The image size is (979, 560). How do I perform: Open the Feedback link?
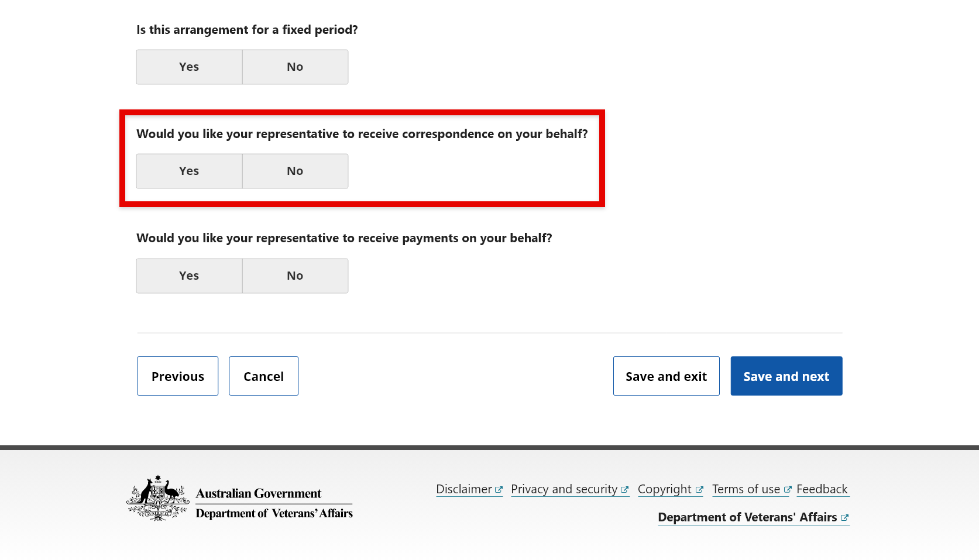(x=822, y=489)
